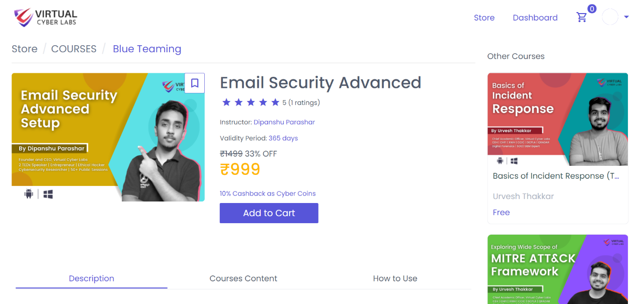This screenshot has width=644, height=304.
Task: Click the five-star rating icons
Action: point(251,103)
